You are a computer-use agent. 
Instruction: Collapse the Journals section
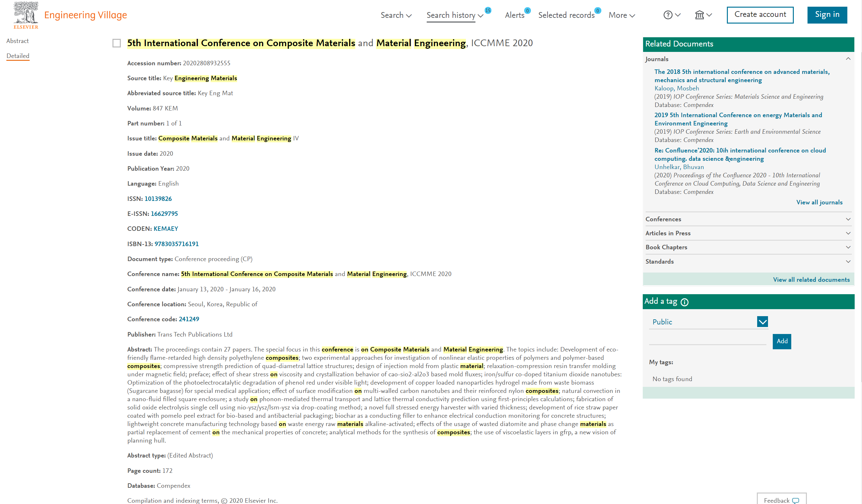(848, 59)
